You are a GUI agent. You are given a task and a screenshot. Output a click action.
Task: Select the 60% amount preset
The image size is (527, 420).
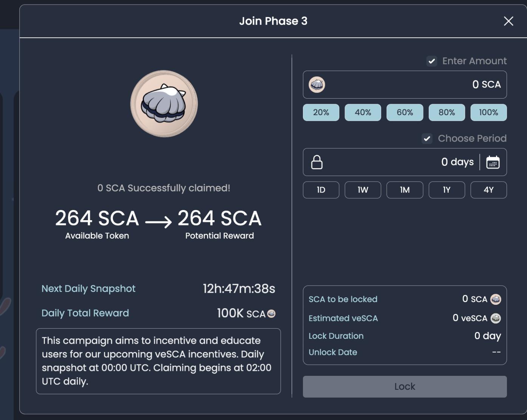point(405,113)
